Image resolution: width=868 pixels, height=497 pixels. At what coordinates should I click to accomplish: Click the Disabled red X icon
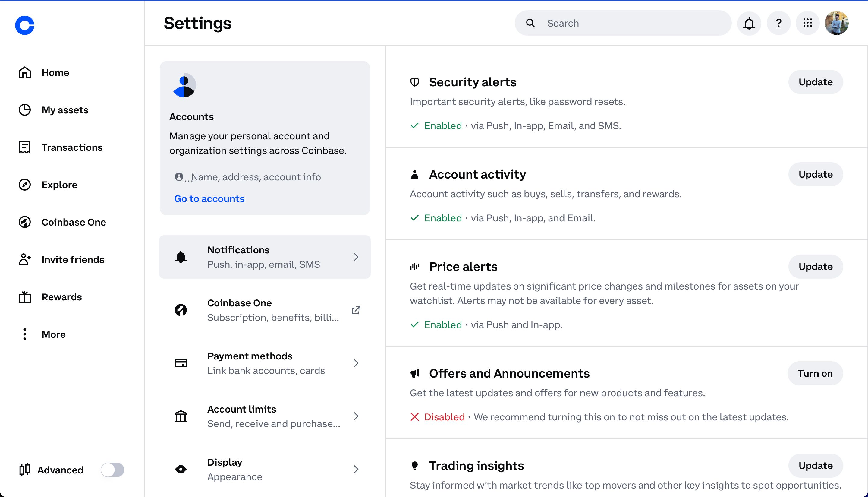coord(414,417)
